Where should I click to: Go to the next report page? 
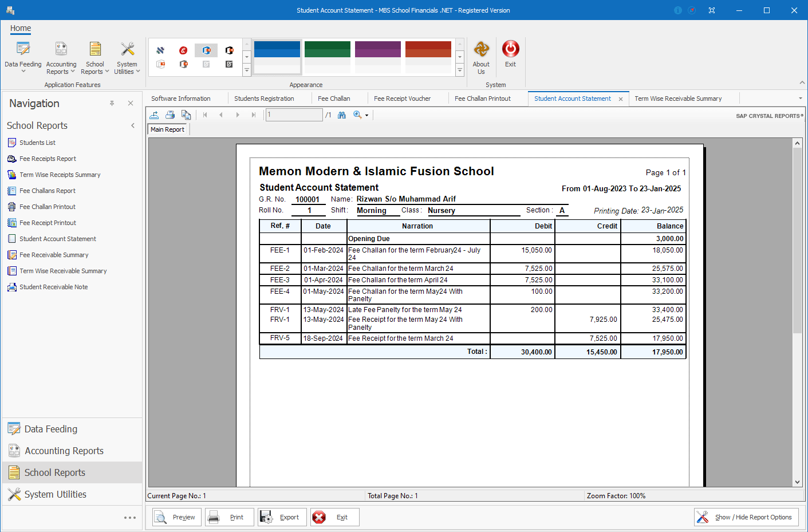[238, 115]
